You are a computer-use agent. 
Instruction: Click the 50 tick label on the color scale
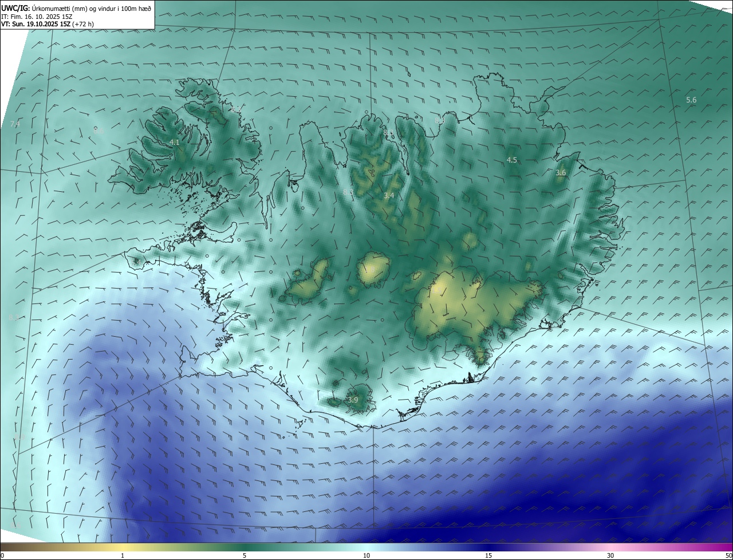pyautogui.click(x=728, y=555)
